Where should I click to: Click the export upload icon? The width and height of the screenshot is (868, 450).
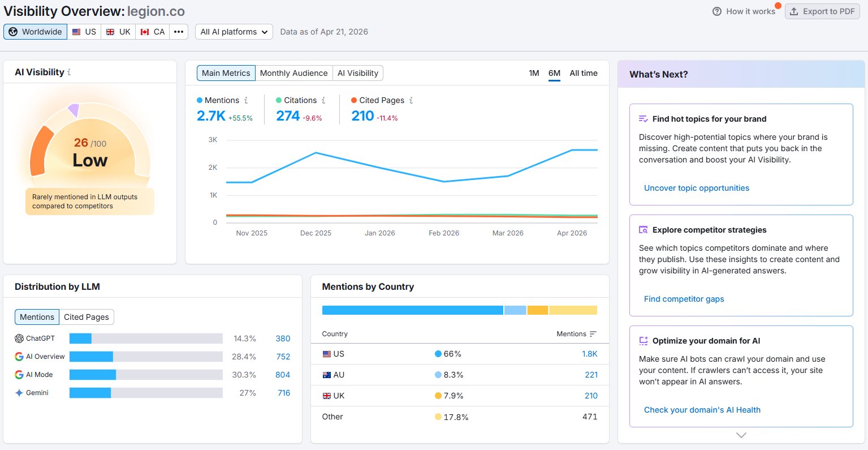click(x=794, y=11)
